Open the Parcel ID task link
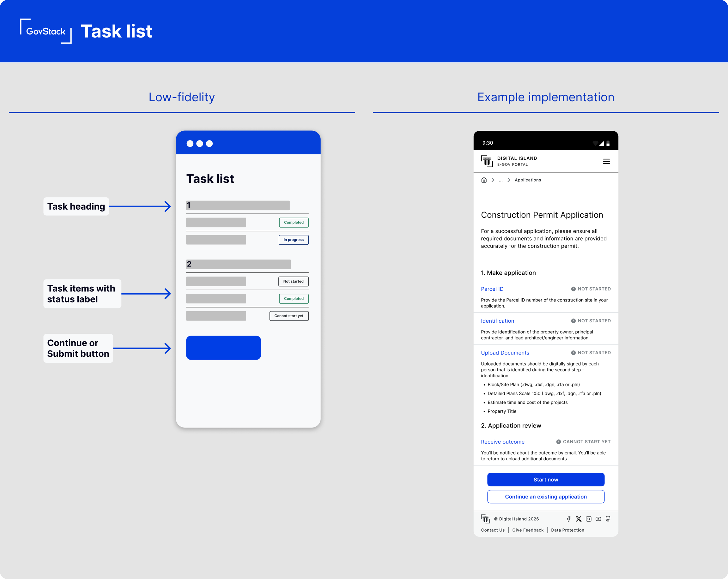The width and height of the screenshot is (728, 579). click(492, 289)
